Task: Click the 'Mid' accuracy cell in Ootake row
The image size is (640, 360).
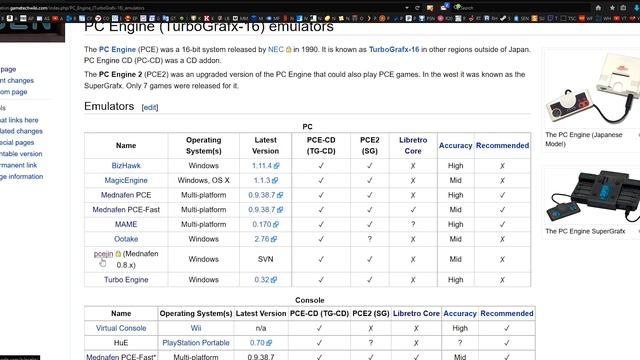Action: (456, 239)
